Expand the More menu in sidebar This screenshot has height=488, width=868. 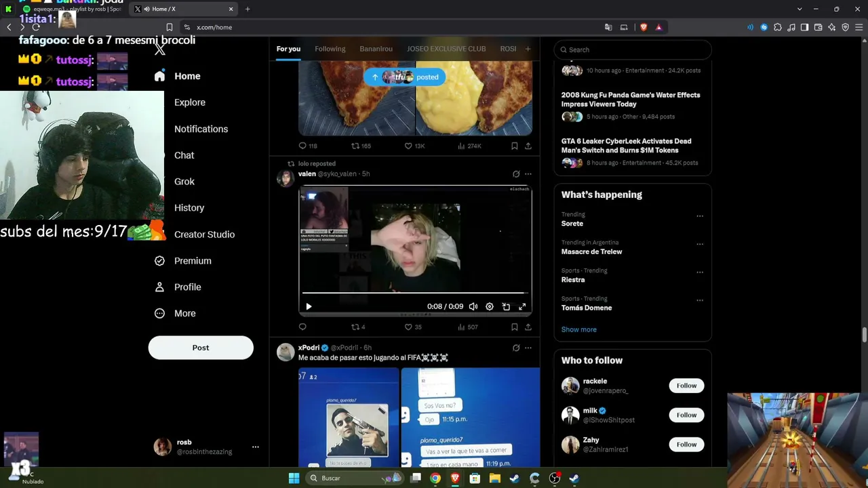point(175,314)
